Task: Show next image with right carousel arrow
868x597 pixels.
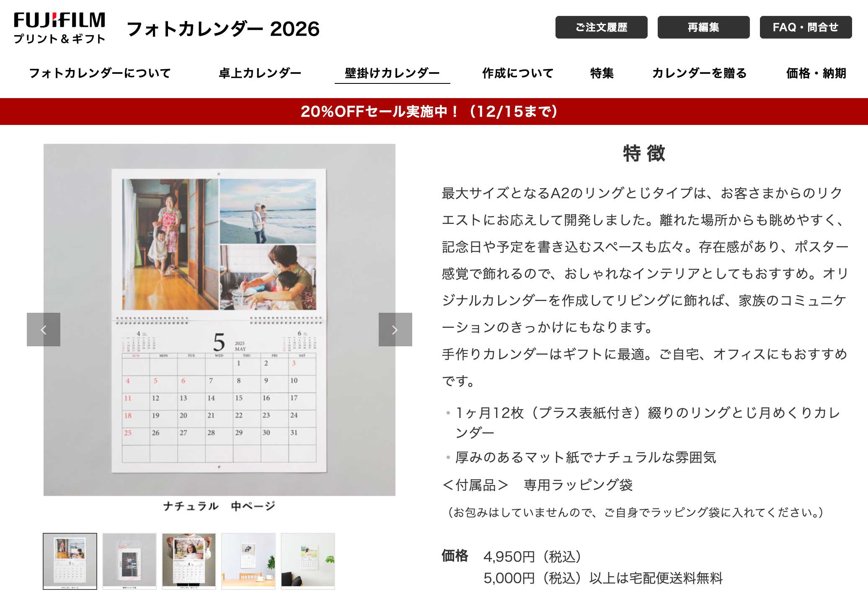Action: [x=395, y=330]
